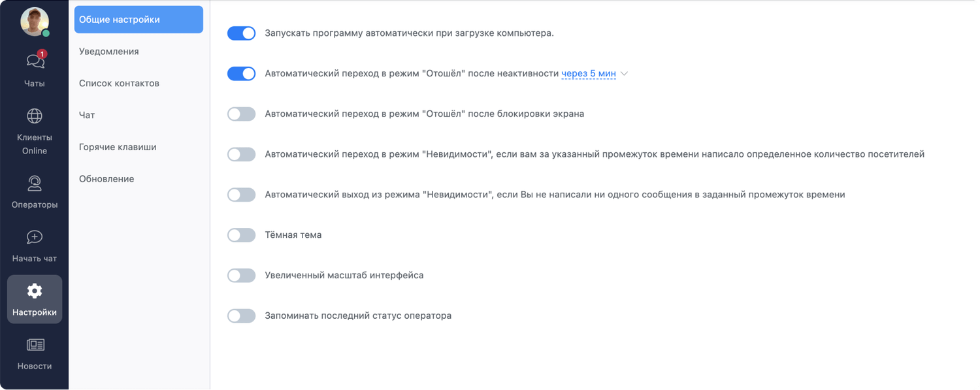Enable Отошёл after screen lock toggle

(x=241, y=114)
